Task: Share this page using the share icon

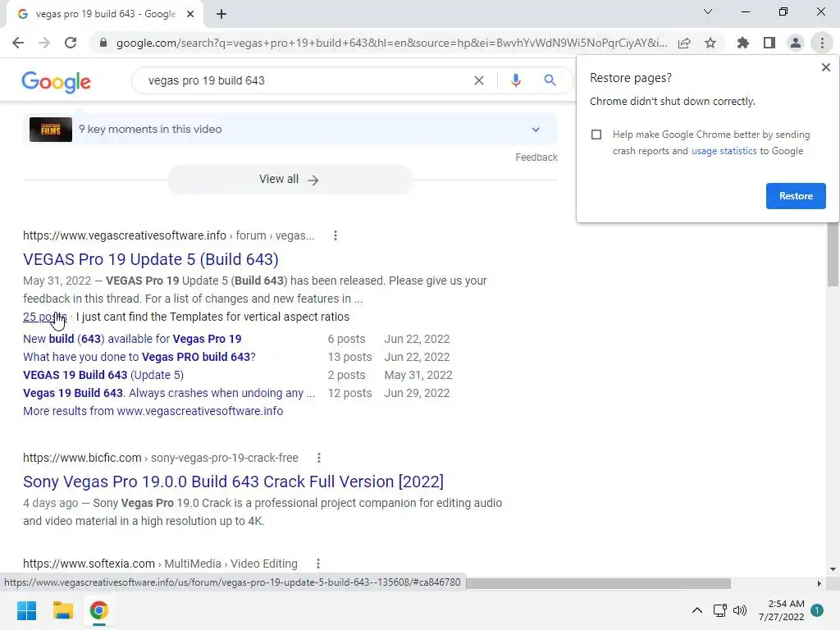Action: tap(684, 43)
